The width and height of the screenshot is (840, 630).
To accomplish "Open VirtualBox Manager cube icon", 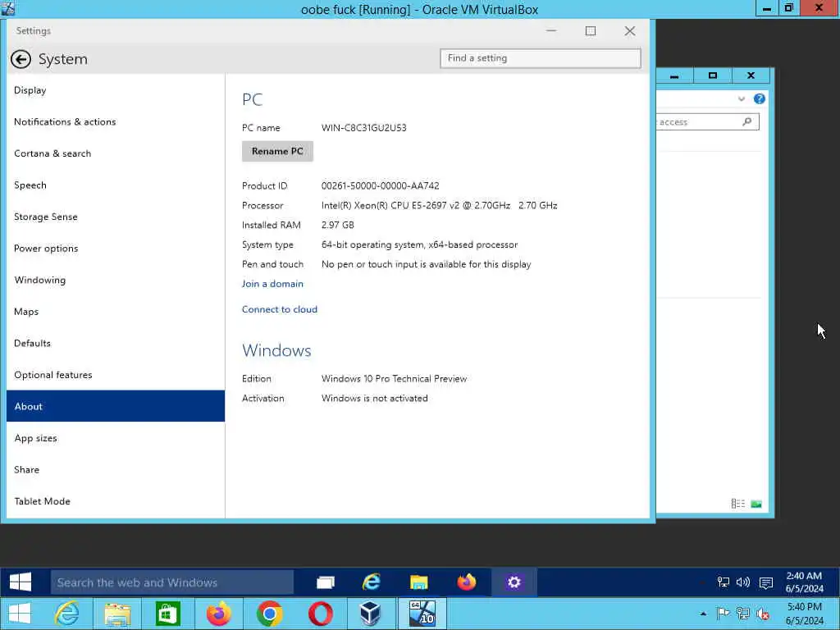I will click(370, 614).
